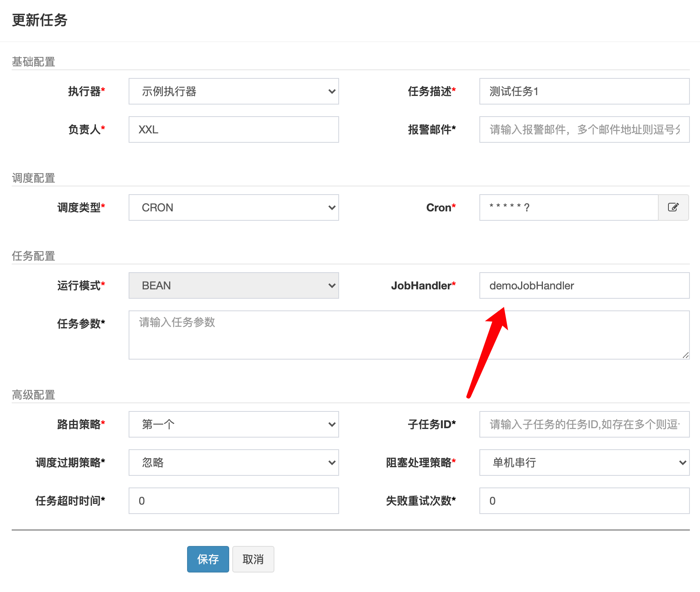Image resolution: width=700 pixels, height=592 pixels.
Task: Click the 保存 save button
Action: pyautogui.click(x=208, y=559)
